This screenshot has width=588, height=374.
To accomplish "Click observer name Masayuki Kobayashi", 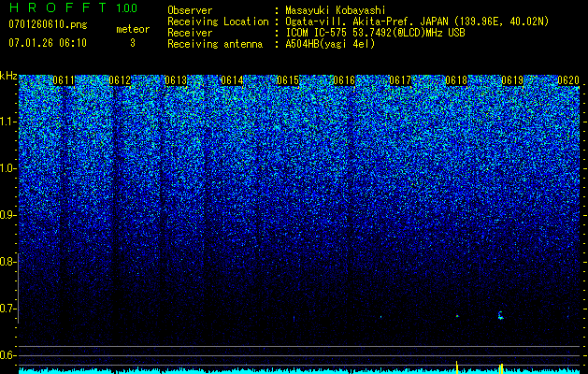I will (336, 10).
